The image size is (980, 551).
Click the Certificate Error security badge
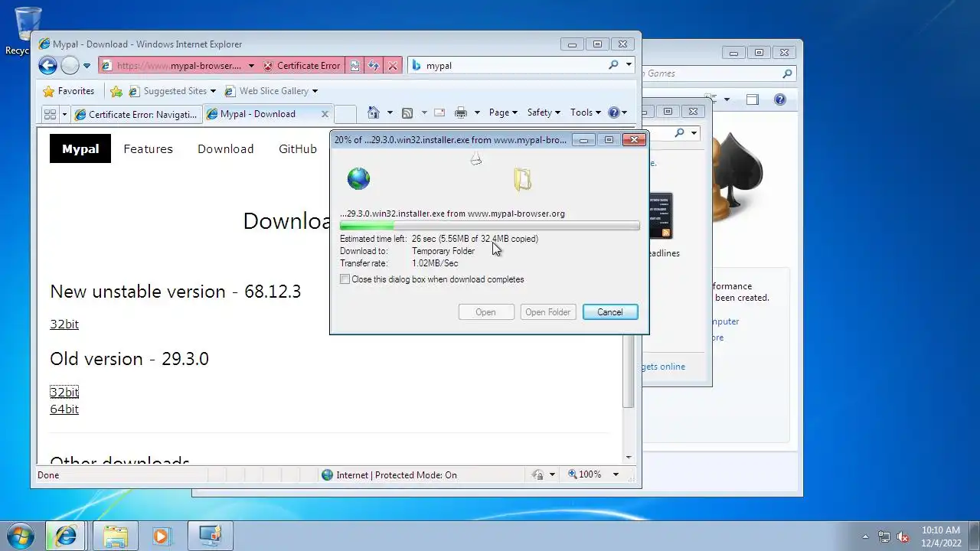coord(302,66)
